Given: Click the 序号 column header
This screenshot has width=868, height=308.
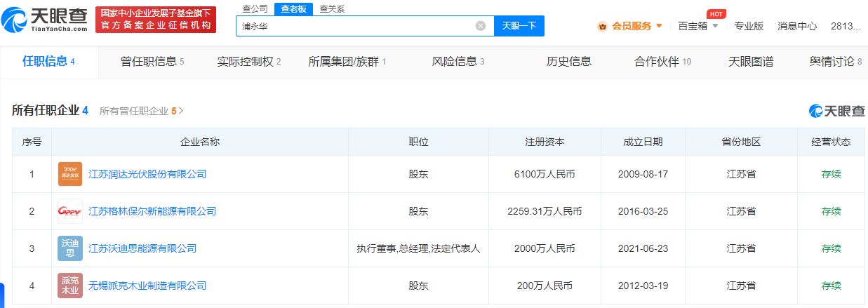Looking at the screenshot, I should pyautogui.click(x=32, y=142).
